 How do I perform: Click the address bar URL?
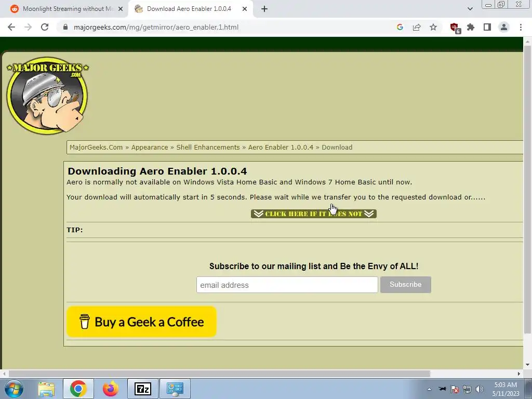156,27
